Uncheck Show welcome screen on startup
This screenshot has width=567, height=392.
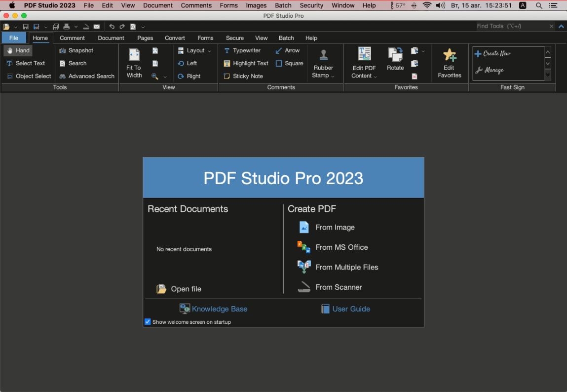tap(148, 321)
